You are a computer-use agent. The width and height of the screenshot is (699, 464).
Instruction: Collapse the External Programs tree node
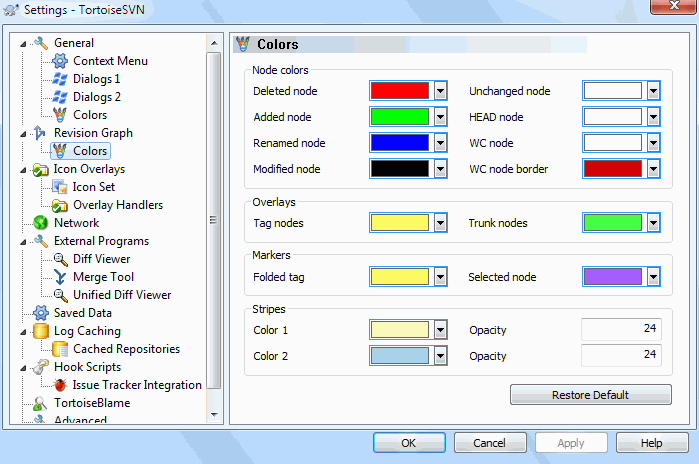tap(23, 242)
